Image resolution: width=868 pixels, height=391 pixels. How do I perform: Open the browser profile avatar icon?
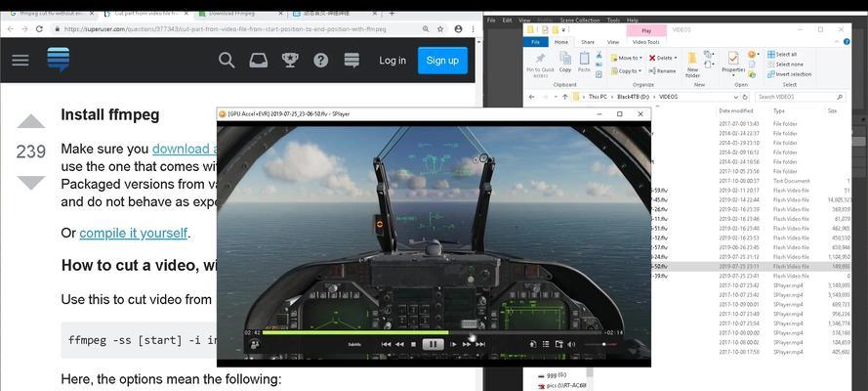coord(458,28)
